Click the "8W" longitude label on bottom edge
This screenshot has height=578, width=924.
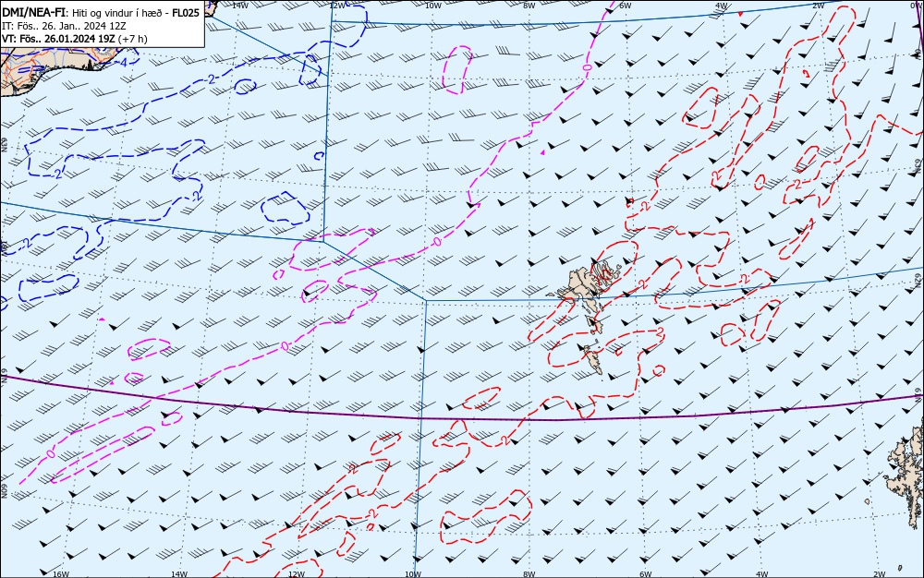tap(529, 574)
